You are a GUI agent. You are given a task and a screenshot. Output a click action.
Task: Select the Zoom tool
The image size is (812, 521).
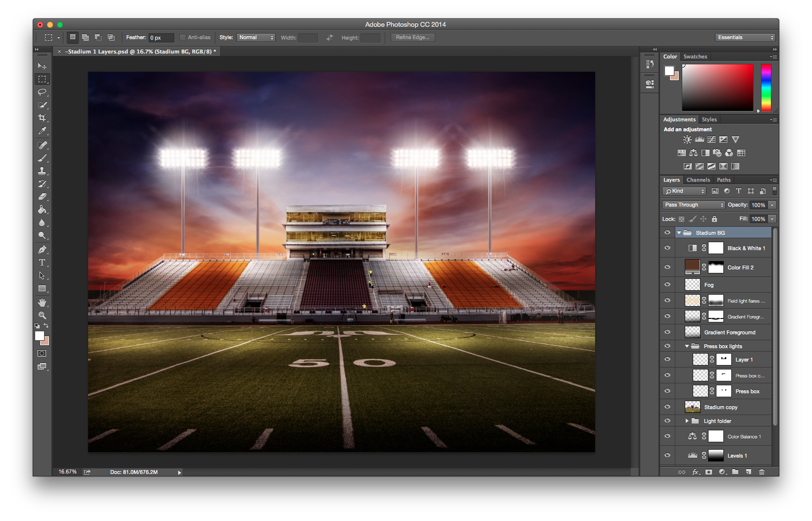pos(42,315)
